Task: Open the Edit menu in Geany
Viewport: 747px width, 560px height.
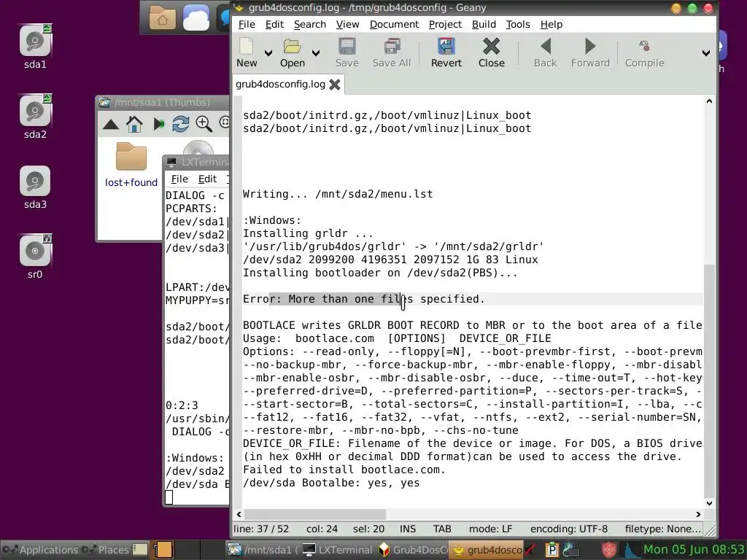Action: click(x=274, y=24)
